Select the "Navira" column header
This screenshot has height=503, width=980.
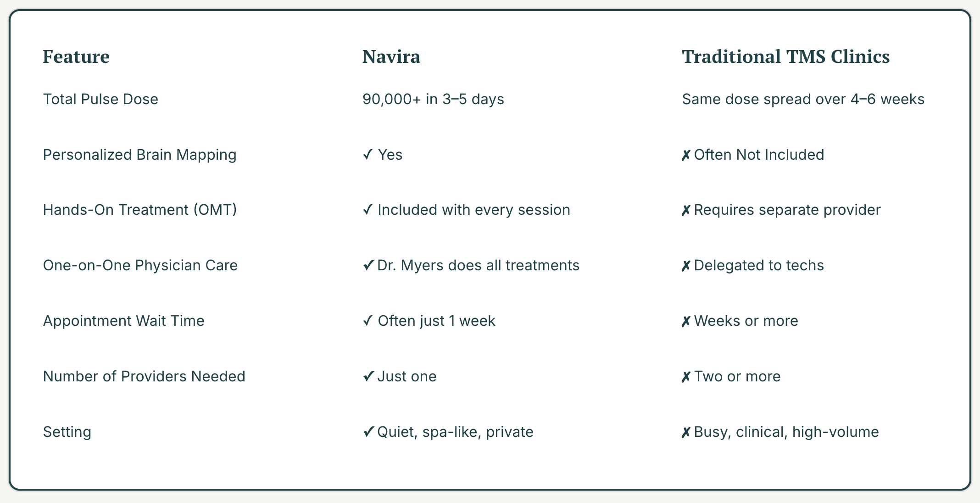(x=391, y=57)
